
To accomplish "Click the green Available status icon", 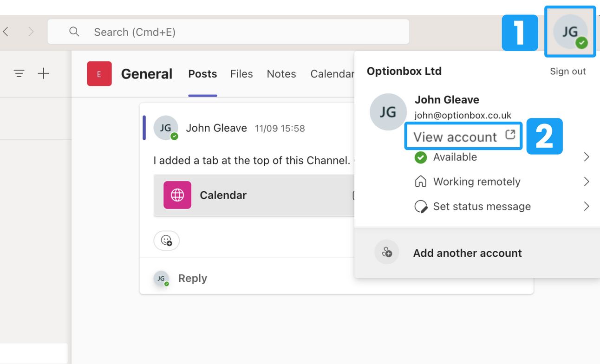I will [x=421, y=157].
